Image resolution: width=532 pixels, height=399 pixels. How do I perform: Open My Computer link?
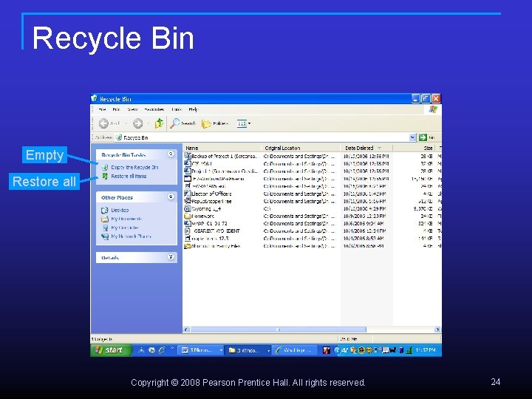(x=125, y=228)
